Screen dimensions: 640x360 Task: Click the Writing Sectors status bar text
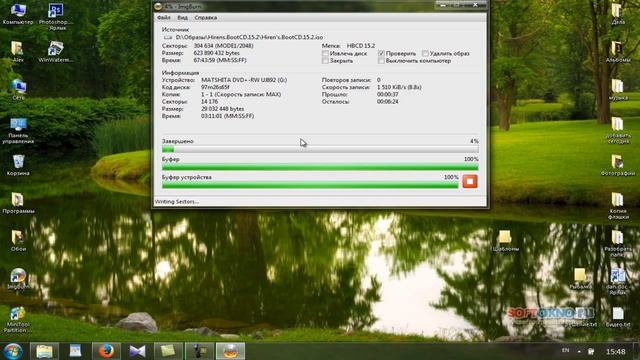[x=177, y=202]
